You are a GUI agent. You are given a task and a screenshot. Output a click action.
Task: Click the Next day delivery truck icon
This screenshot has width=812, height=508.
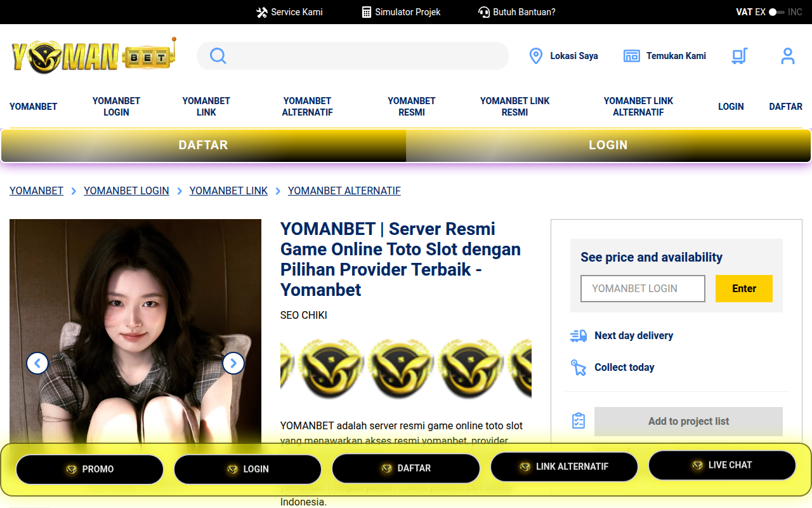[579, 336]
